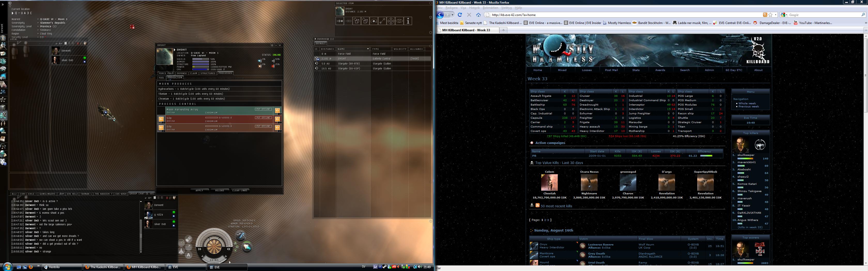Click RSS icon beside 50 most recent kills
This screenshot has width=868, height=271.
tap(538, 205)
